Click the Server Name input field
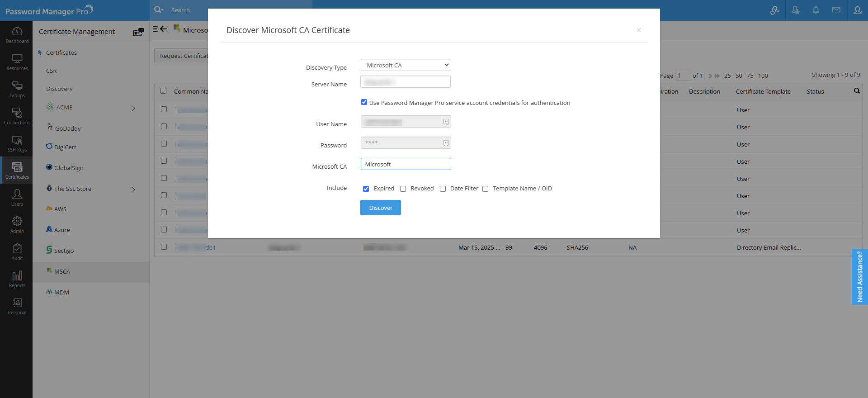The width and height of the screenshot is (868, 398). point(406,82)
